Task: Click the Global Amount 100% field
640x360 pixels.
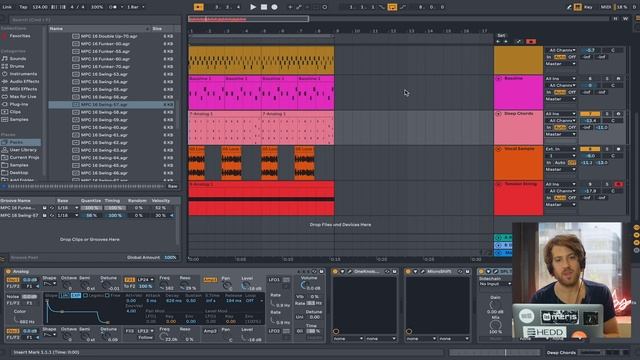Action: click(170, 258)
